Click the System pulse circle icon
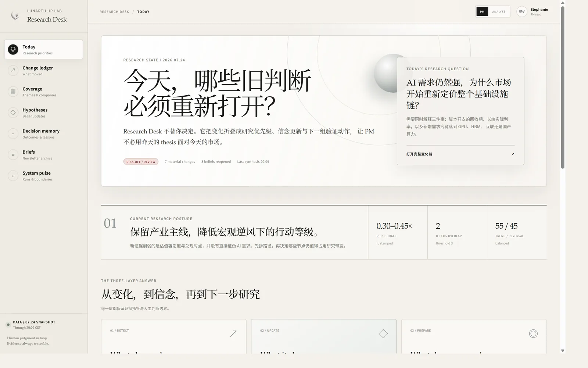 [x=13, y=175]
